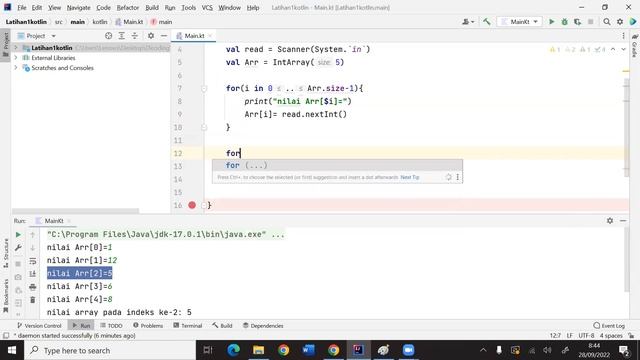Rerun MainKt in Run panel

(18, 235)
